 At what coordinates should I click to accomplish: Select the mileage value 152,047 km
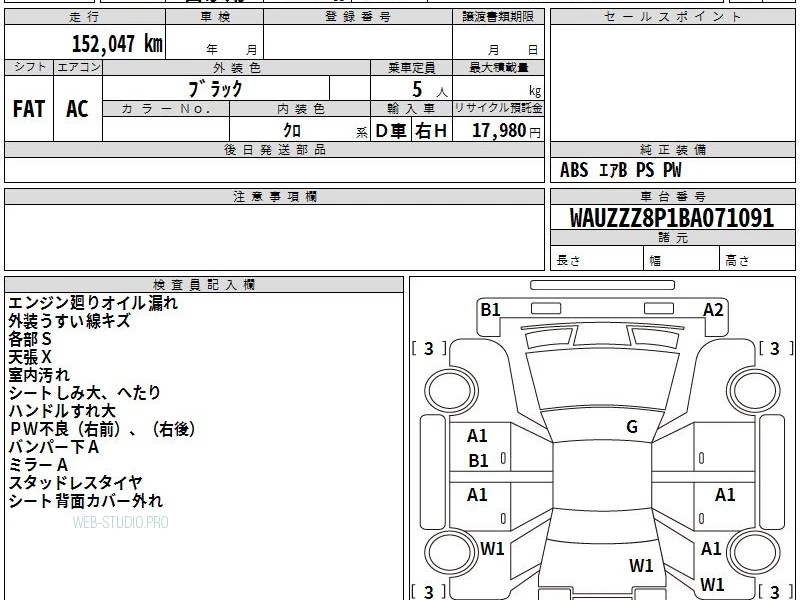pos(117,44)
